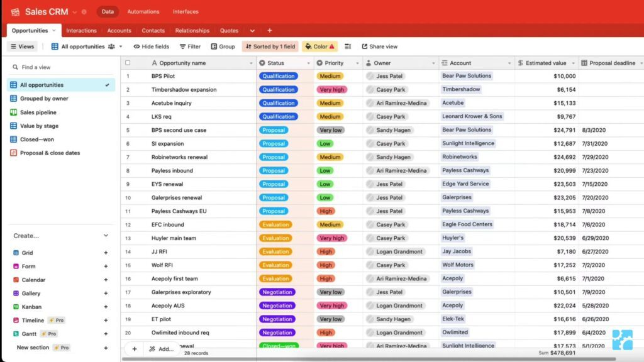Click the Color button

pyautogui.click(x=319, y=47)
